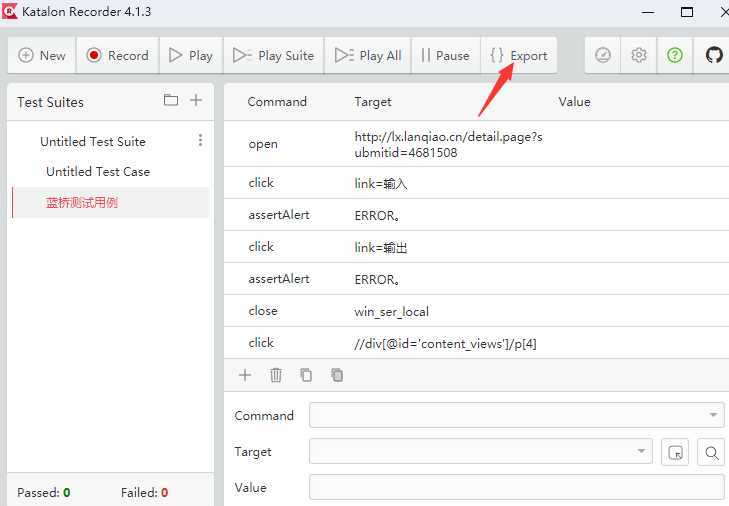
Task: Click into the Value input field
Action: coord(517,487)
